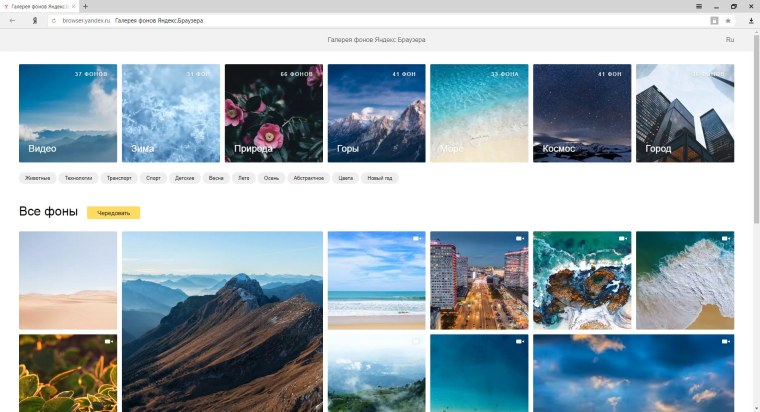Click the bookmark star in address bar
The height and width of the screenshot is (412, 760).
[x=728, y=20]
